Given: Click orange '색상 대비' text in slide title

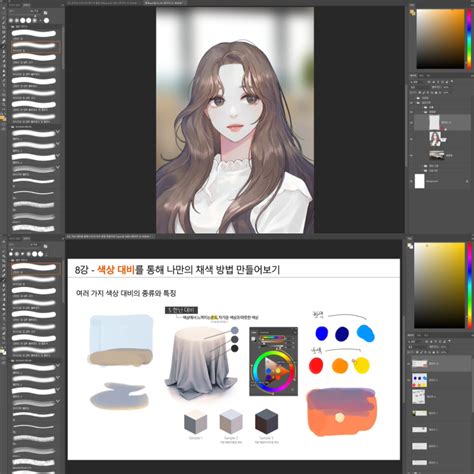Looking at the screenshot, I should coord(116,269).
